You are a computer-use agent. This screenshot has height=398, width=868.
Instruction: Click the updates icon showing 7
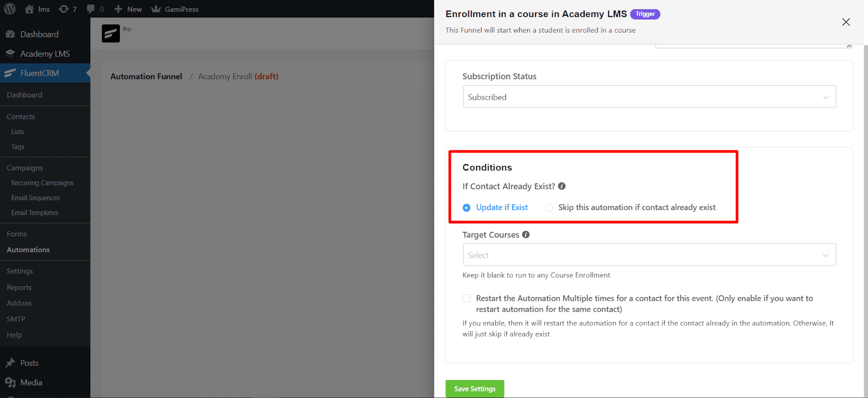pos(65,9)
